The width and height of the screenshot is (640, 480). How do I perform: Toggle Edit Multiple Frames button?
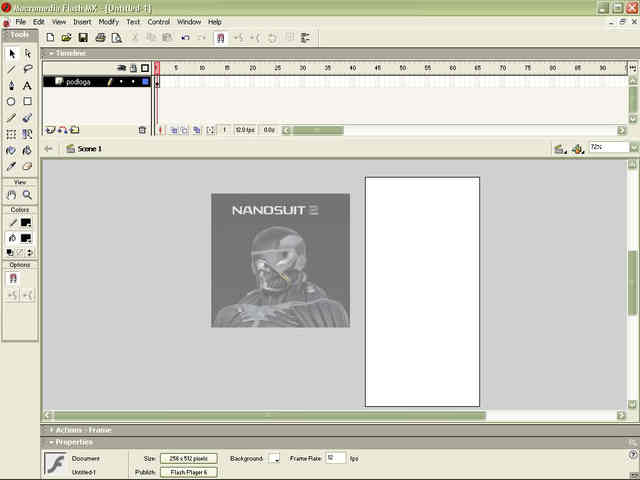pos(197,130)
